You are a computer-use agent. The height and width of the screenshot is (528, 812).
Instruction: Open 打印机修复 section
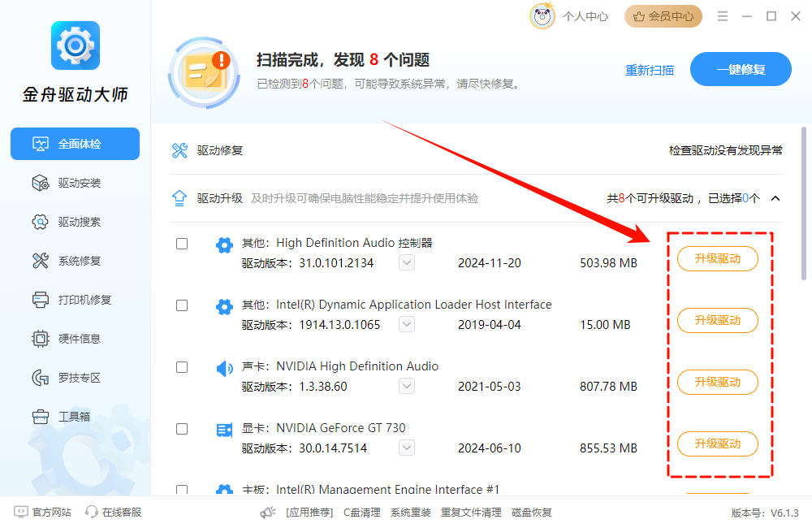(75, 300)
